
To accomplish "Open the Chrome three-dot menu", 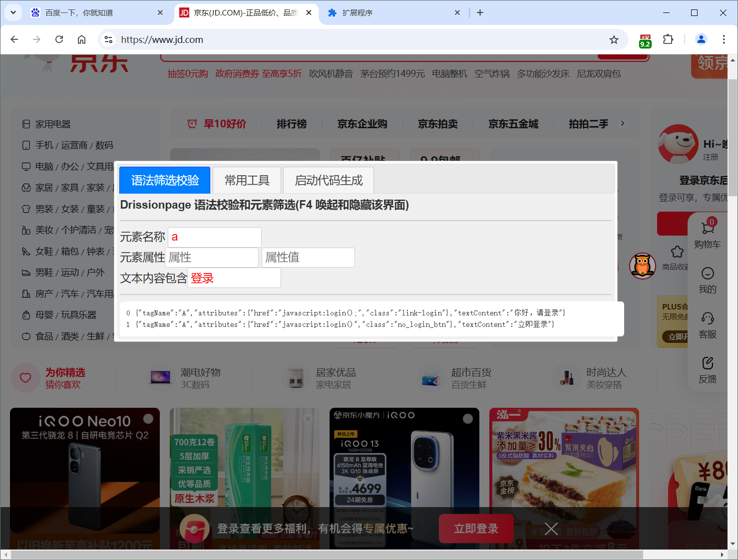I will tap(724, 39).
